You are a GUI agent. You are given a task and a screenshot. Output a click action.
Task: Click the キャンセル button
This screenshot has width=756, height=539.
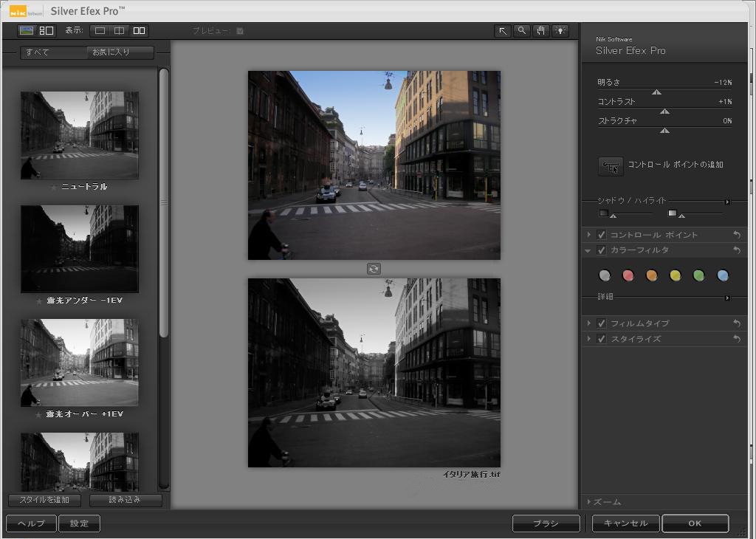[625, 523]
